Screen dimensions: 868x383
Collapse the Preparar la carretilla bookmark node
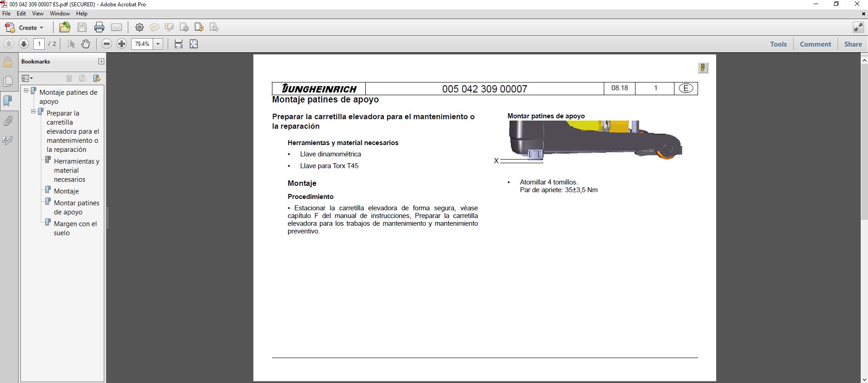[x=34, y=112]
